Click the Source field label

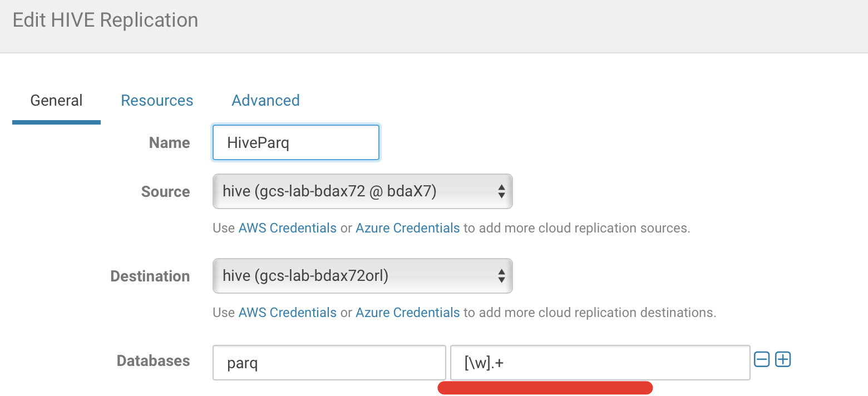165,192
